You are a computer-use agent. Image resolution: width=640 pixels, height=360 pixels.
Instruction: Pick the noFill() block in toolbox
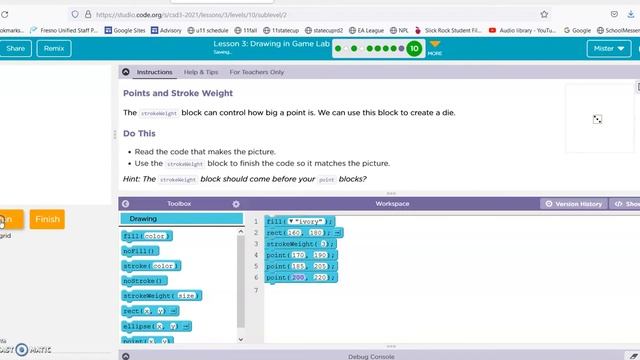tap(140, 251)
